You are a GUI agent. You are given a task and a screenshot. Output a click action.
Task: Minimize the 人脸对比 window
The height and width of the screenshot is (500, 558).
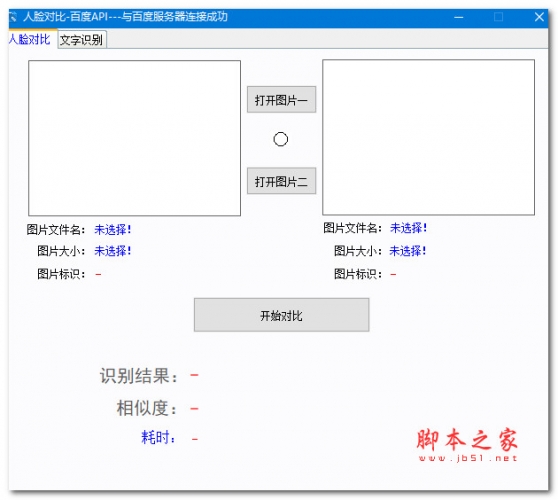coord(459,17)
